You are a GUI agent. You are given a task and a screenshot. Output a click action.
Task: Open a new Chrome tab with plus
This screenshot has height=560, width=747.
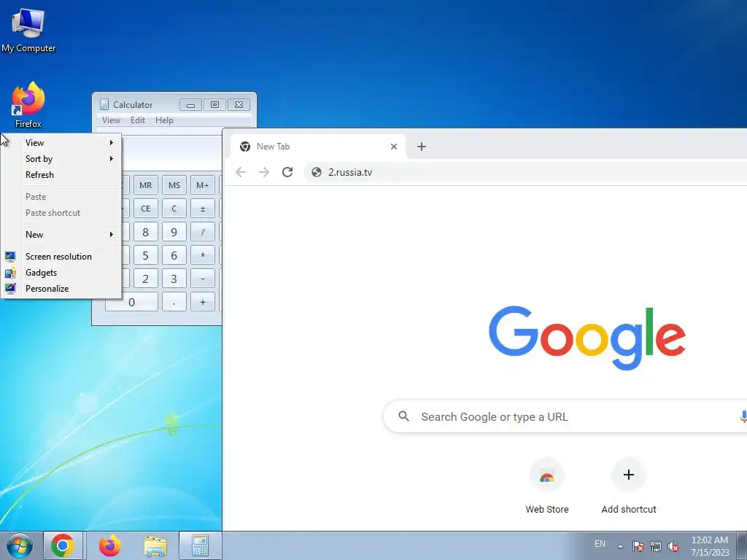[x=421, y=147]
